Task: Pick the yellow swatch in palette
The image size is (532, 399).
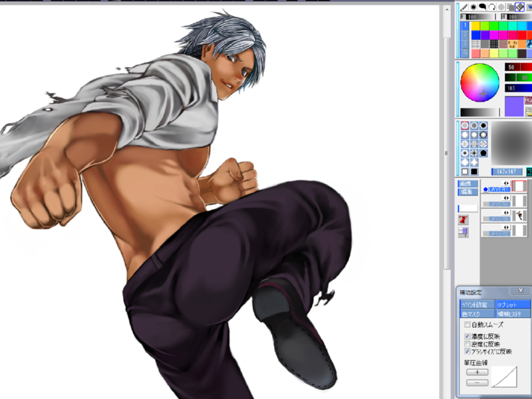Action: pos(475,26)
